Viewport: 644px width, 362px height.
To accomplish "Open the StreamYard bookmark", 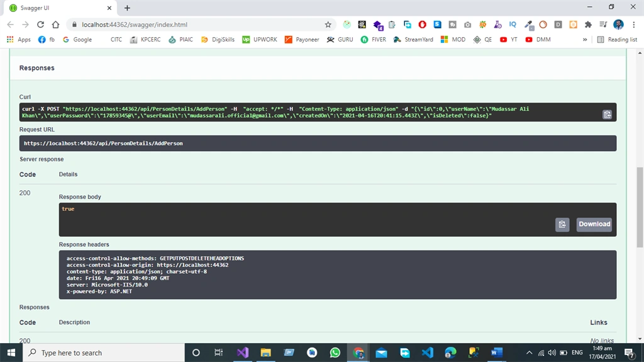I will pyautogui.click(x=413, y=40).
